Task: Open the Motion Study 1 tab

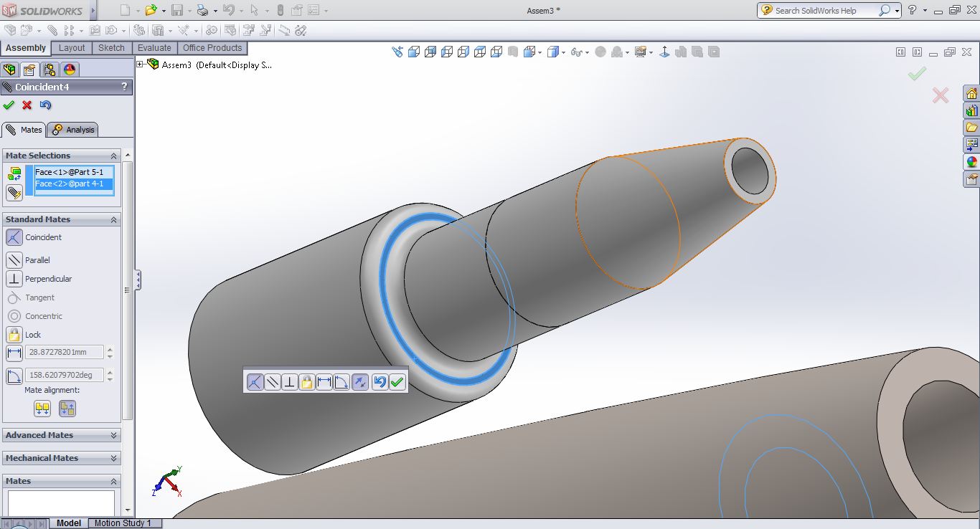Action: (123, 523)
